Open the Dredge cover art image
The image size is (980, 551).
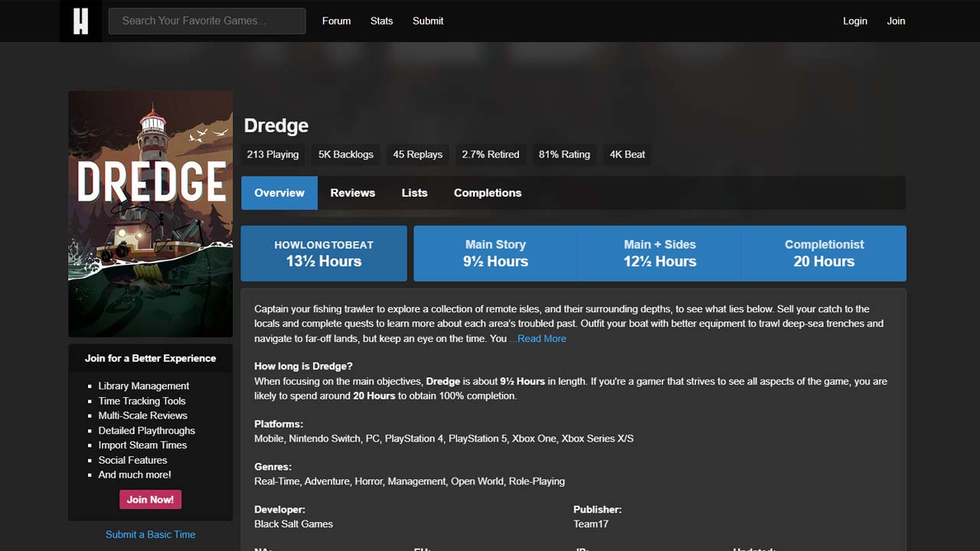pos(150,214)
